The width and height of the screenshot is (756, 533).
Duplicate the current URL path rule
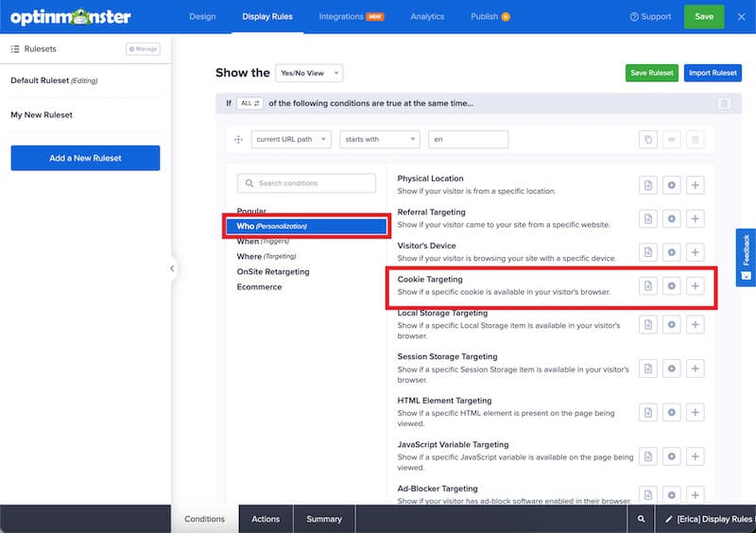(x=648, y=140)
